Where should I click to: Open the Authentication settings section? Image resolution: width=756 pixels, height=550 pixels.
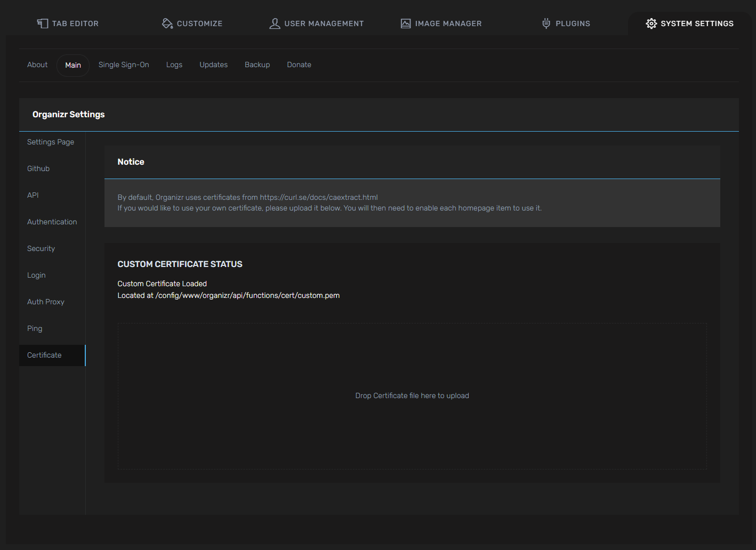coord(52,222)
